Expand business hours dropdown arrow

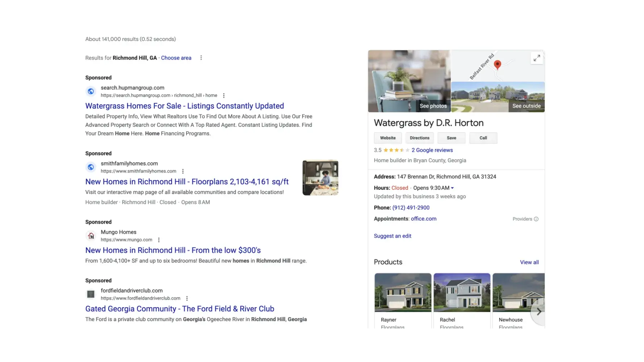[452, 188]
